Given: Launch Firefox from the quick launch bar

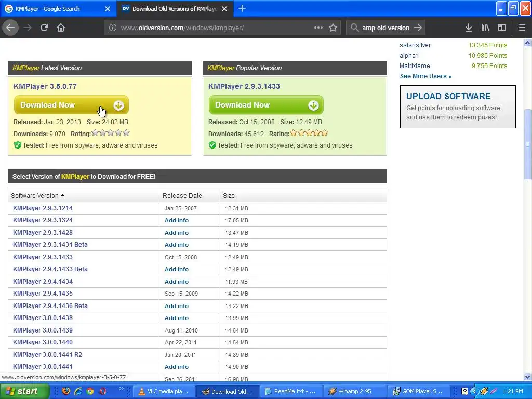Looking at the screenshot, I should click(66, 391).
